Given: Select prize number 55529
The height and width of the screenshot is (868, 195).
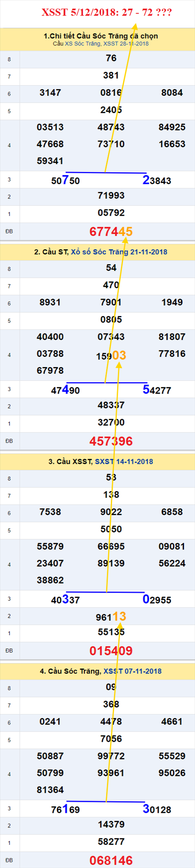Looking at the screenshot, I should [172, 756].
